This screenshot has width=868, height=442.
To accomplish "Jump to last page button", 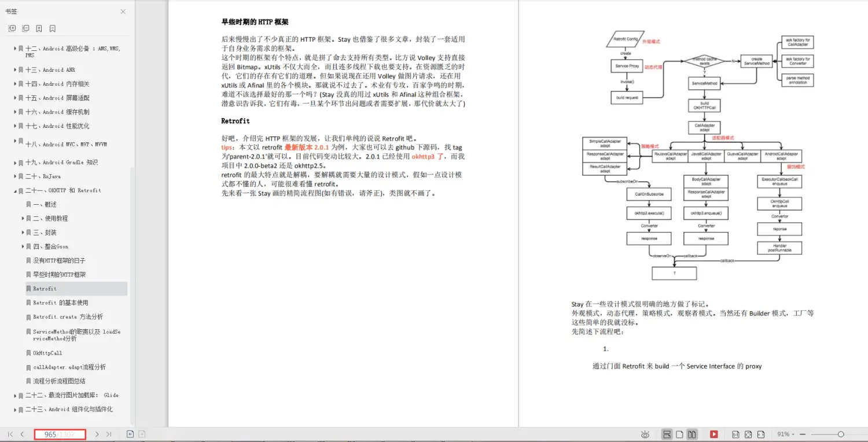I will click(x=108, y=434).
